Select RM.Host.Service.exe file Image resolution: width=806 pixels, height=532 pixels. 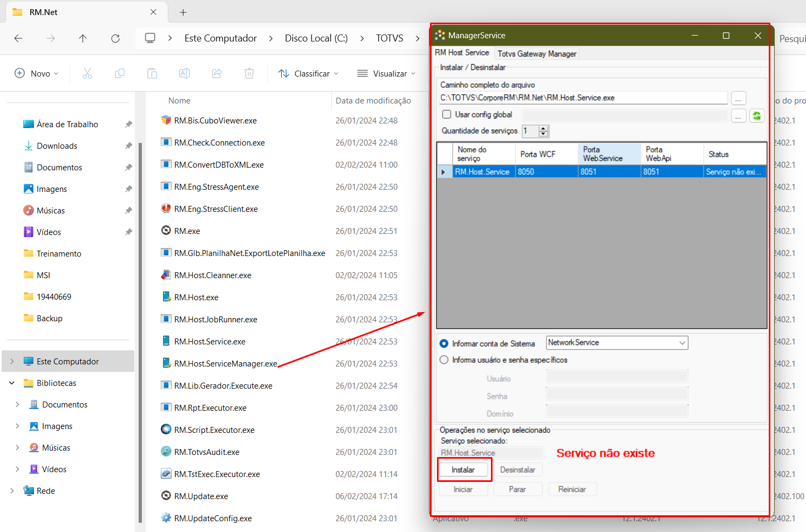(x=209, y=341)
